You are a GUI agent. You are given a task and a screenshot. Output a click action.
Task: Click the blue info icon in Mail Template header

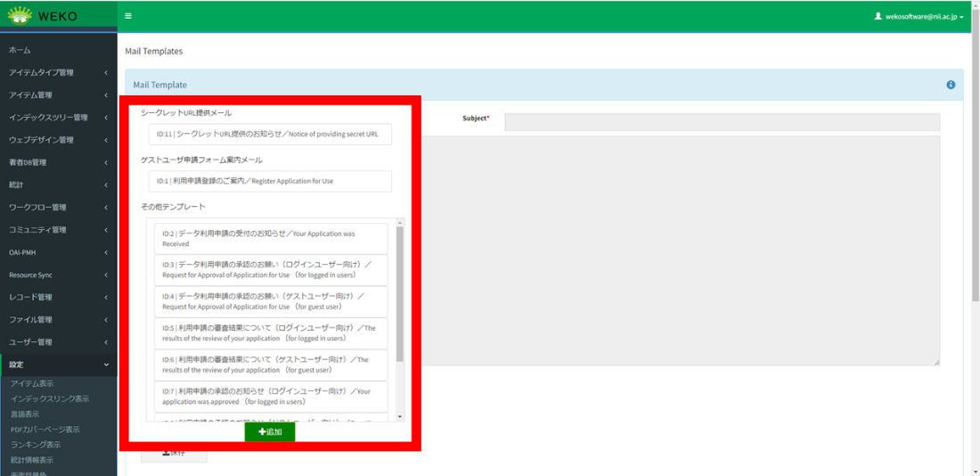(x=951, y=85)
